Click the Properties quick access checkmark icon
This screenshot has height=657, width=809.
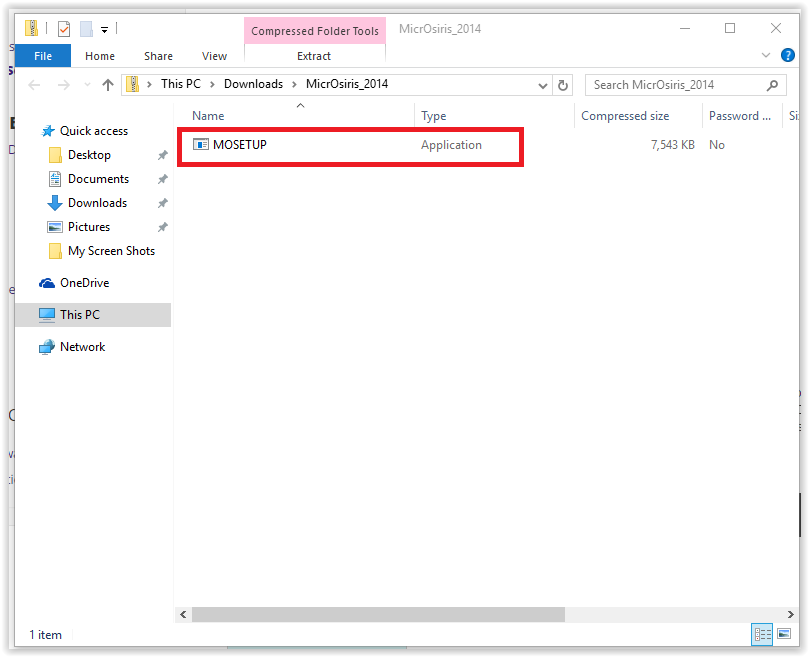click(64, 29)
